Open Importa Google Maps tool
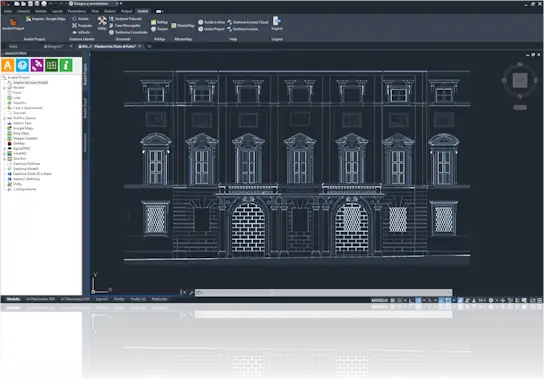544x380 pixels. tap(46, 19)
